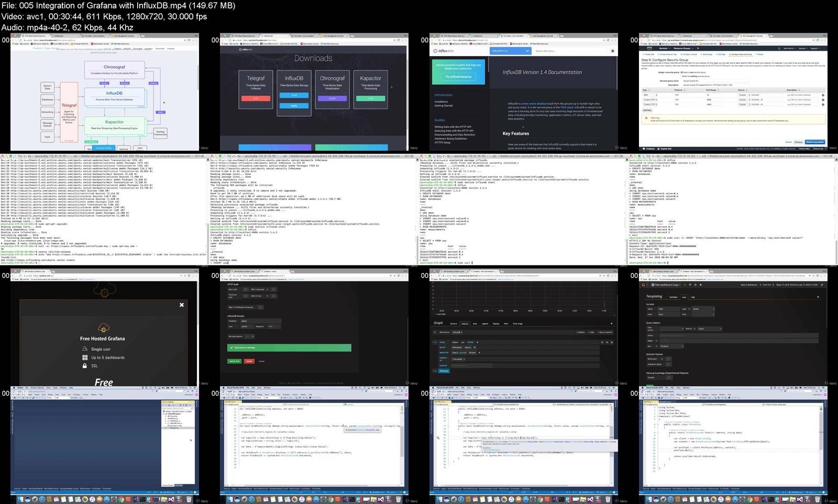The width and height of the screenshot is (838, 504).
Task: Open the Format as Time series dropdown
Action: click(458, 359)
